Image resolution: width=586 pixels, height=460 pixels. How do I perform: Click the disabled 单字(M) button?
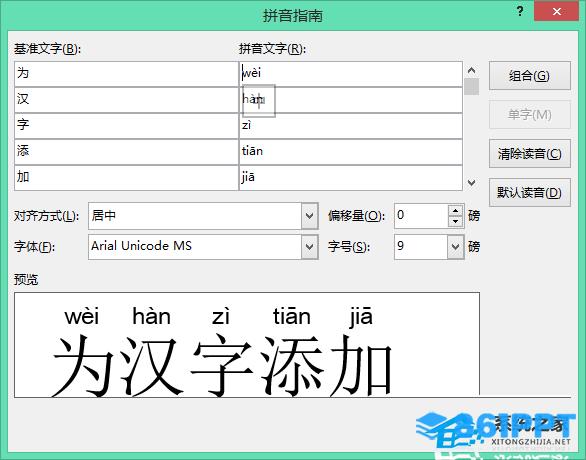[x=530, y=115]
